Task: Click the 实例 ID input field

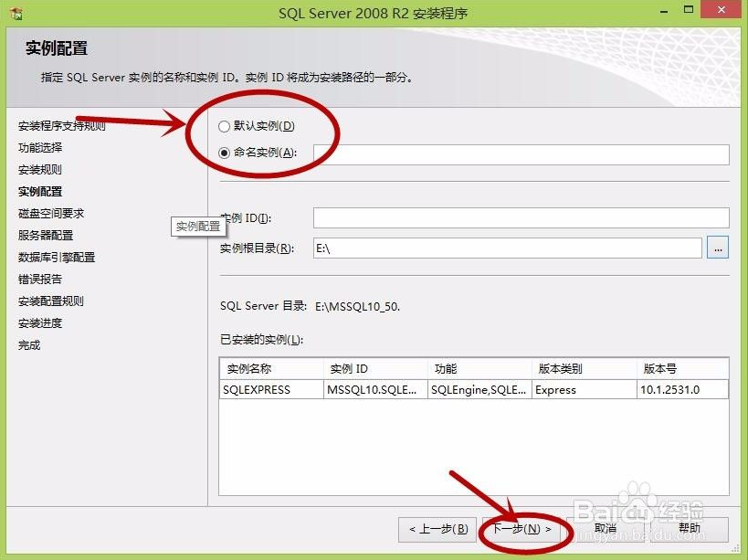Action: pyautogui.click(x=521, y=217)
